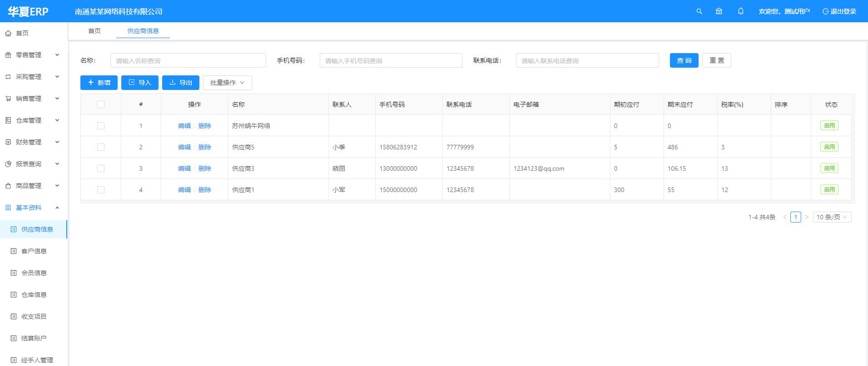Click the home icon in sidebar
Image resolution: width=868 pixels, height=366 pixels.
pyautogui.click(x=8, y=33)
